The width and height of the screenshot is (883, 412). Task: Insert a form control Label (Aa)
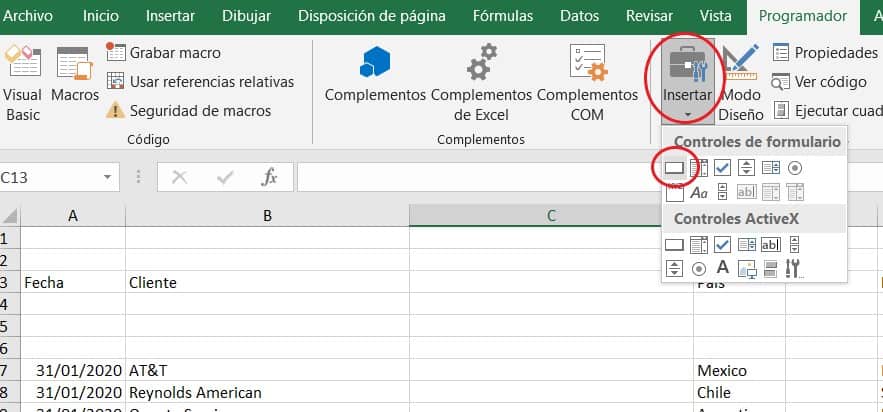(x=699, y=192)
